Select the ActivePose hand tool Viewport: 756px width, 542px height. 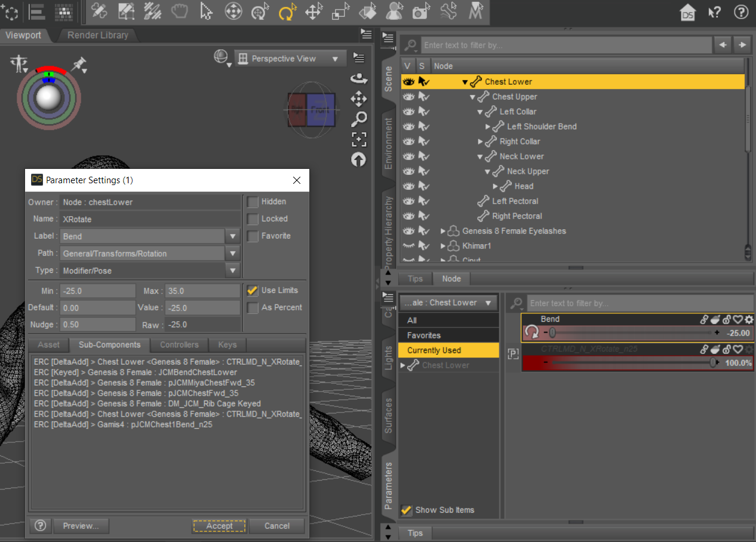pos(179,12)
